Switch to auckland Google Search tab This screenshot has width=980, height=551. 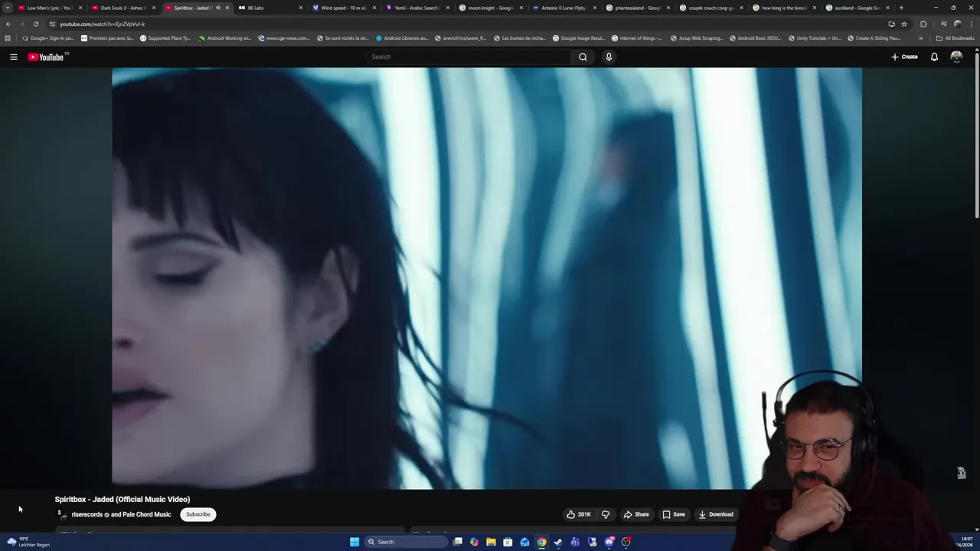[856, 8]
